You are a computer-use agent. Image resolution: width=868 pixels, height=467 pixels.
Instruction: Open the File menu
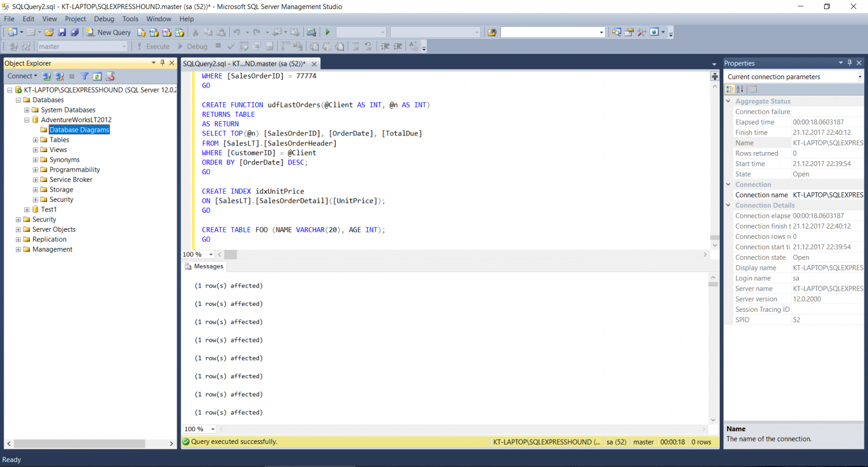[9, 19]
